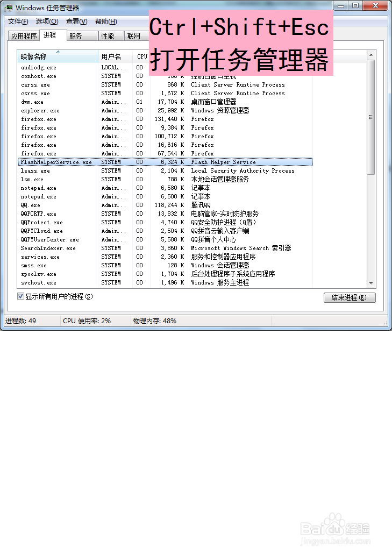Click the scrollbar up arrow

tap(371, 54)
